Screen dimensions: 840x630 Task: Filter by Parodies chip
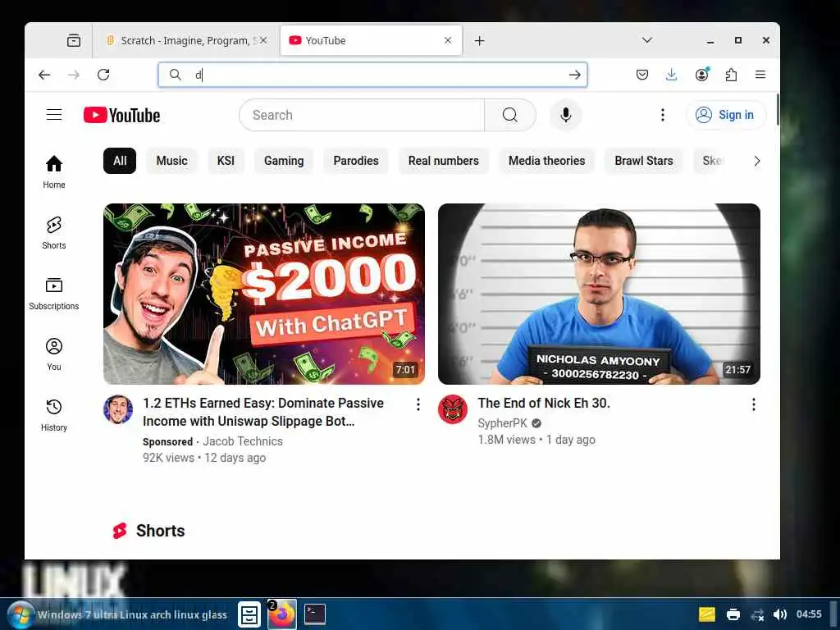(356, 161)
